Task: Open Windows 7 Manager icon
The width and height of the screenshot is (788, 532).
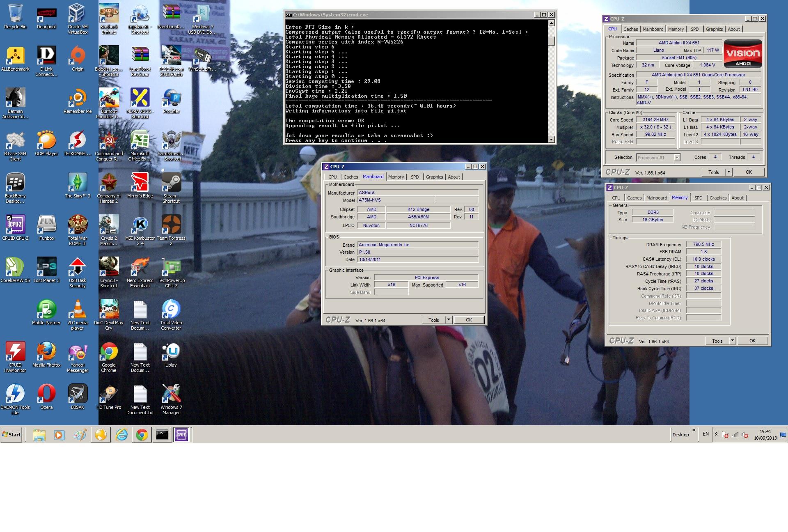Action: (171, 399)
